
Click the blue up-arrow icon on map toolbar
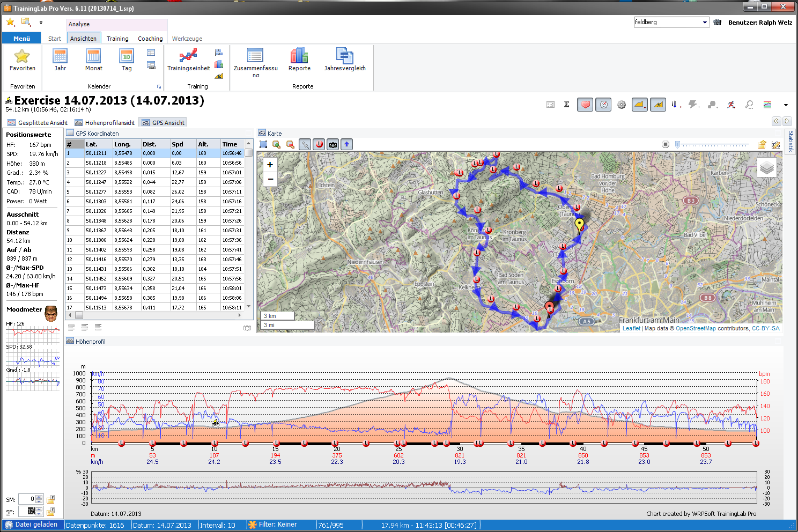347,144
